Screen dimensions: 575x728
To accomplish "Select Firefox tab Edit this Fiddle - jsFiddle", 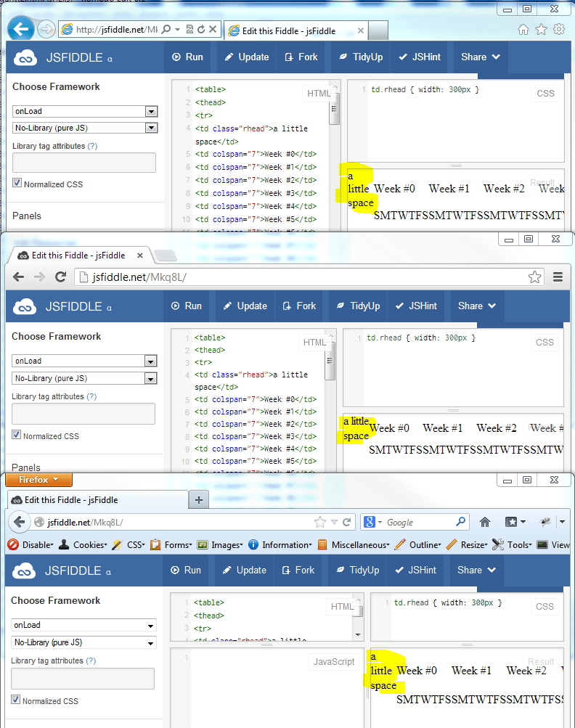I will tap(99, 500).
